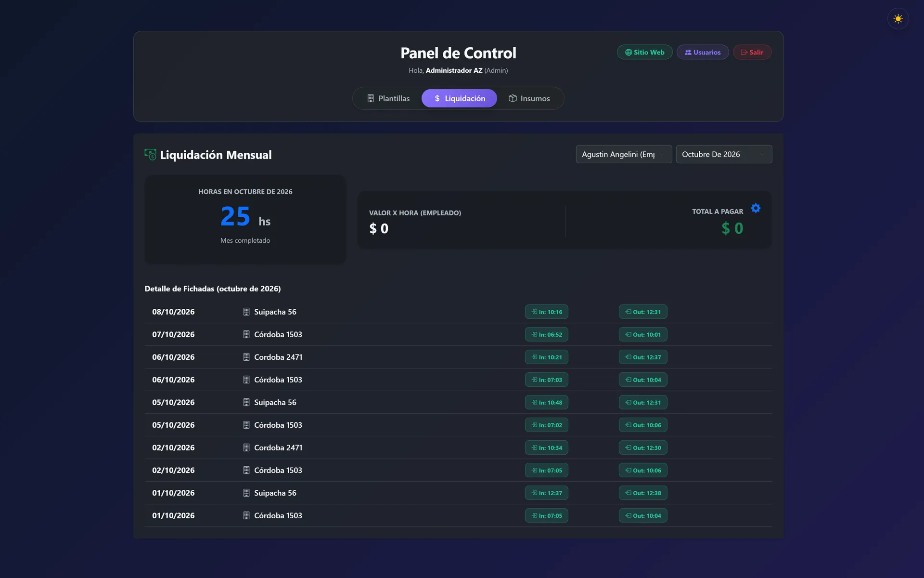Screen dimensions: 924x578
Task: Click the Valor x Hora $ 0 value
Action: click(x=379, y=228)
